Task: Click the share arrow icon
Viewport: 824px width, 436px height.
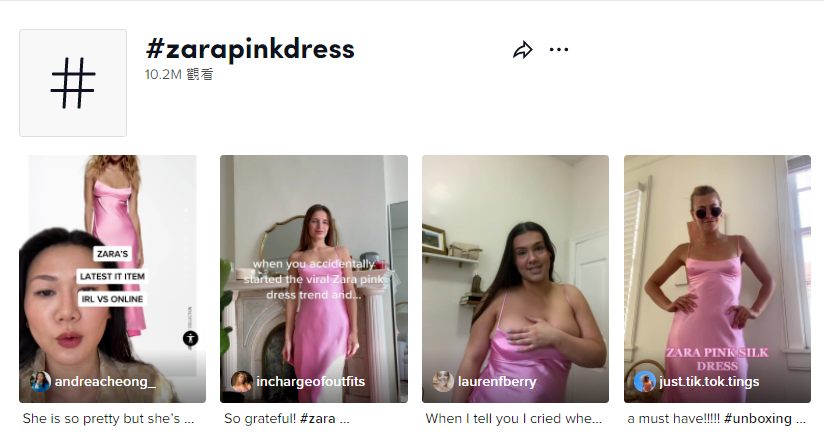Action: coord(522,50)
